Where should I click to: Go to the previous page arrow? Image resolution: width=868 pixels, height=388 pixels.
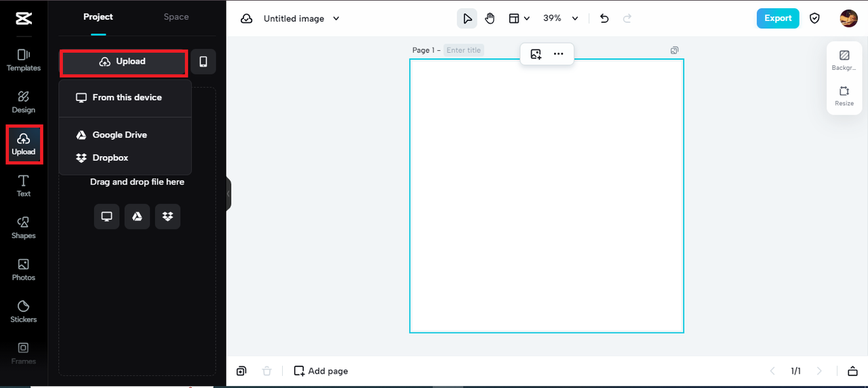click(x=772, y=371)
